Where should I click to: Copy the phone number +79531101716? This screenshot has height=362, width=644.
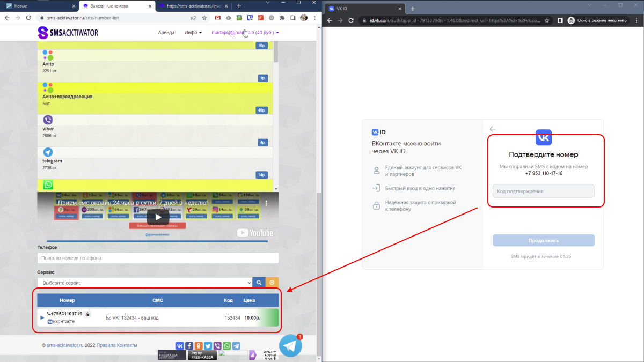tap(87, 314)
